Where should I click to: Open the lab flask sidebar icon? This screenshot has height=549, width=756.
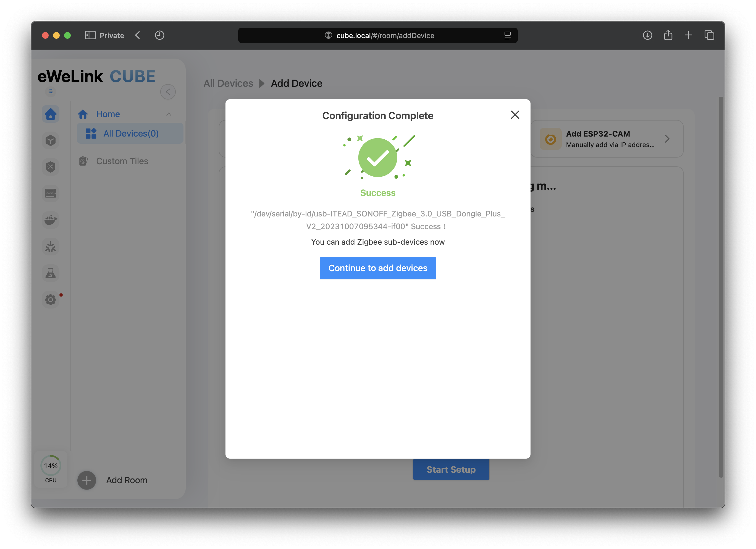[51, 273]
